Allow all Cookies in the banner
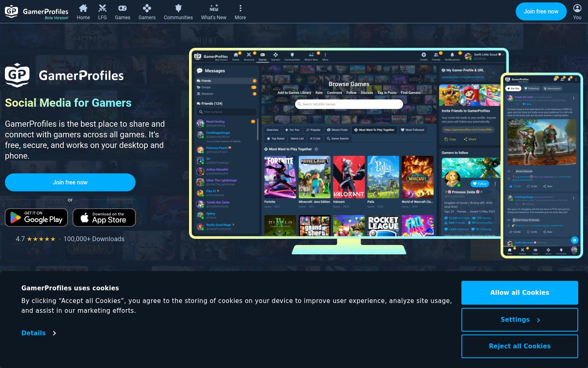Screen dimensions: 588x368 520,293
